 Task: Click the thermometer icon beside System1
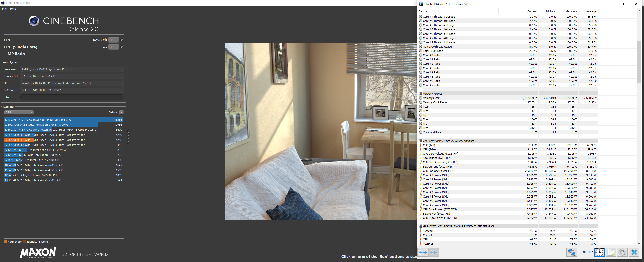pos(420,231)
